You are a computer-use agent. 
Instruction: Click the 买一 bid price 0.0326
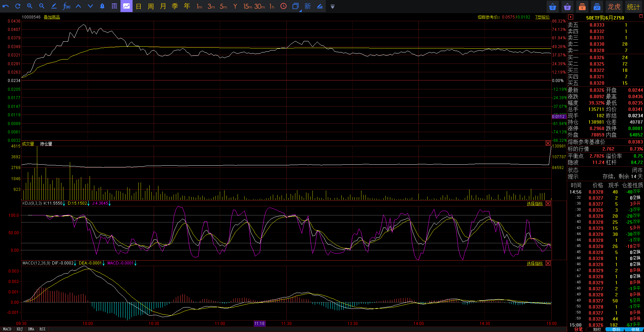[x=597, y=58]
